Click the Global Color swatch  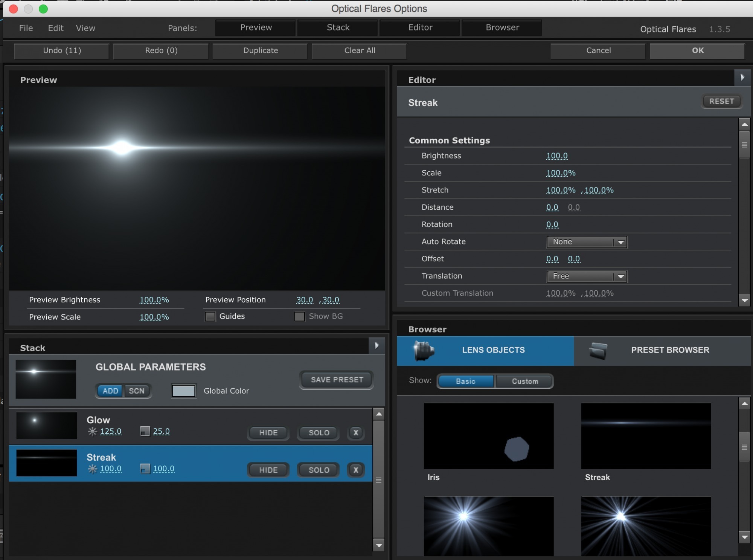point(183,391)
